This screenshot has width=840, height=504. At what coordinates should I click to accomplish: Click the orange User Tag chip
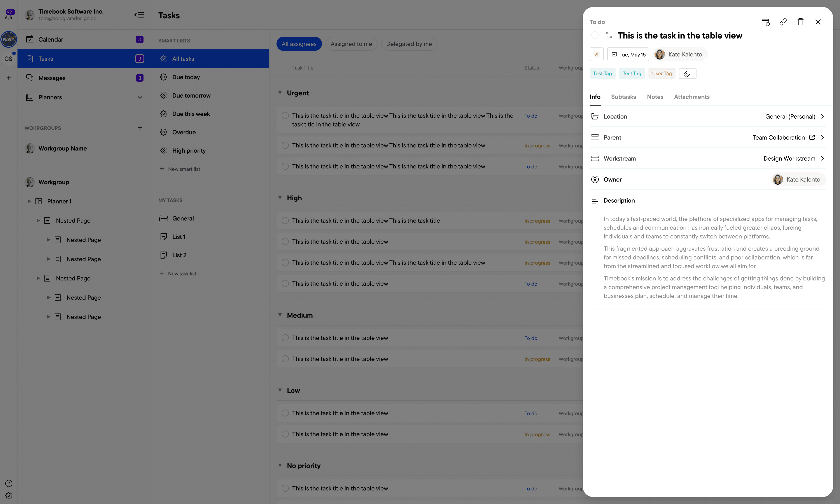pyautogui.click(x=662, y=74)
